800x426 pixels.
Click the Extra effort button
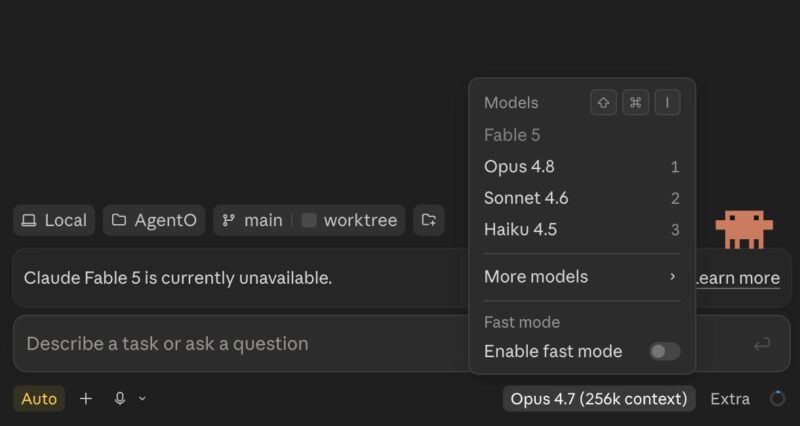[730, 398]
